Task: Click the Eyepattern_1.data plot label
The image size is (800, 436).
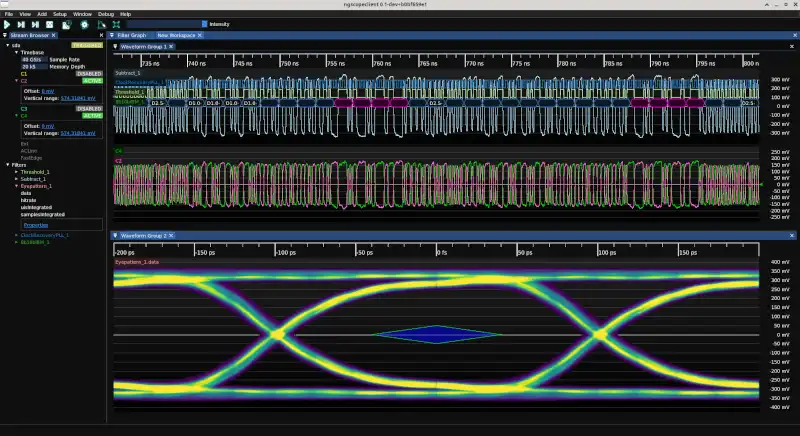Action: pos(137,262)
